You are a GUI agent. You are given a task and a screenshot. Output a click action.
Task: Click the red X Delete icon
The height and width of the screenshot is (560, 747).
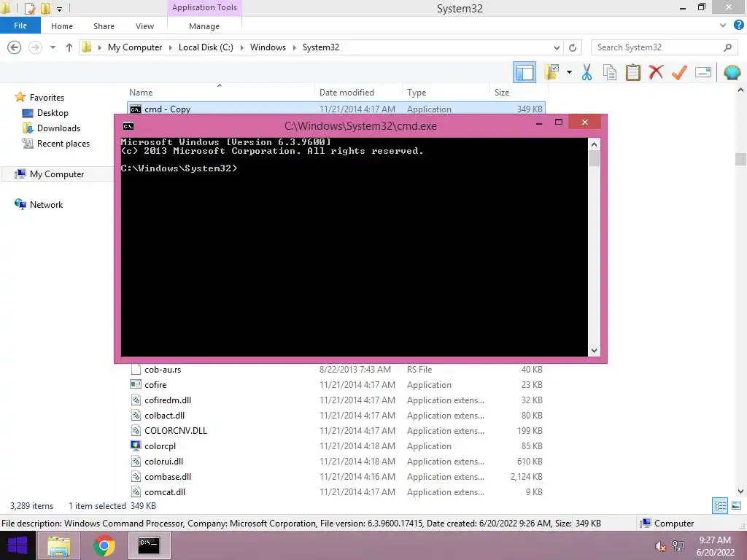pos(656,72)
